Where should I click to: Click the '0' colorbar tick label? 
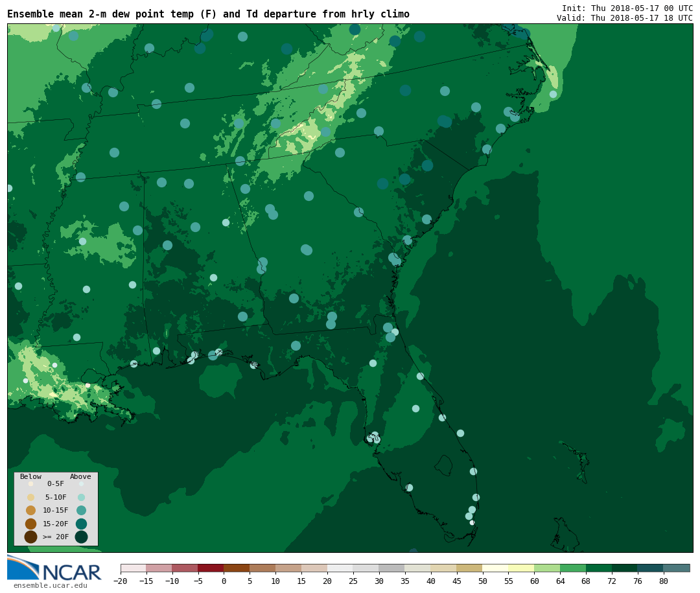click(224, 581)
